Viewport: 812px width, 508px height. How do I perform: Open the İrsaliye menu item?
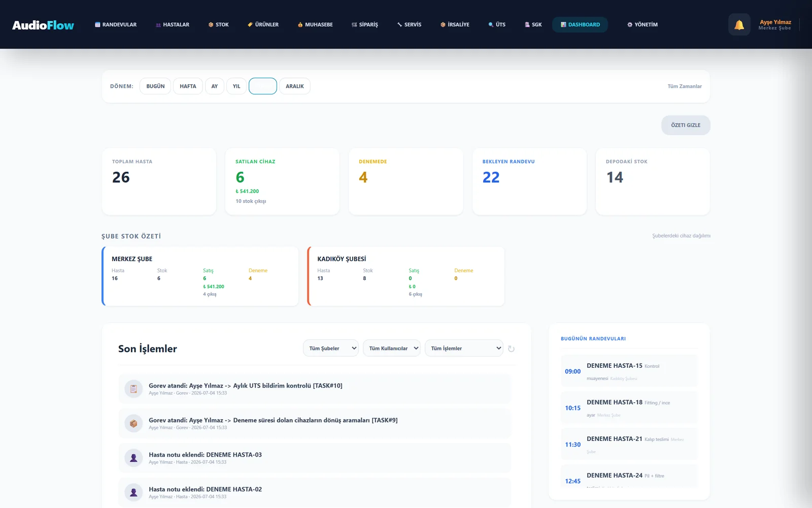tap(455, 24)
